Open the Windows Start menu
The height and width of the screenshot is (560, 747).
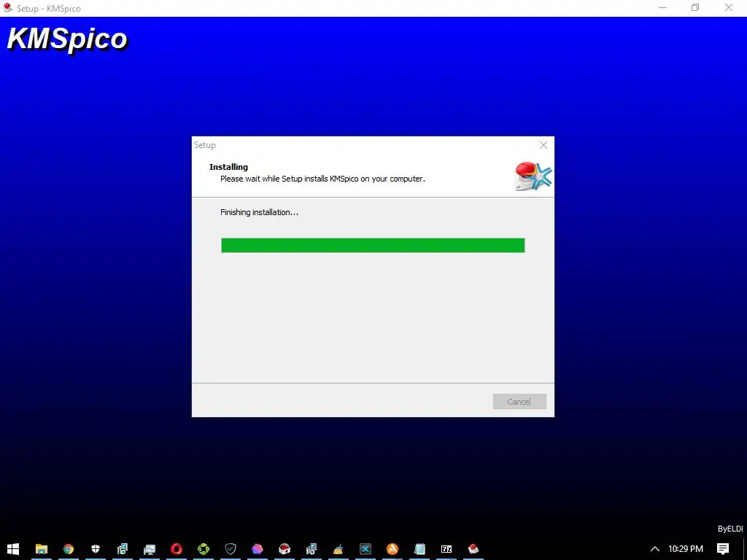pyautogui.click(x=13, y=548)
